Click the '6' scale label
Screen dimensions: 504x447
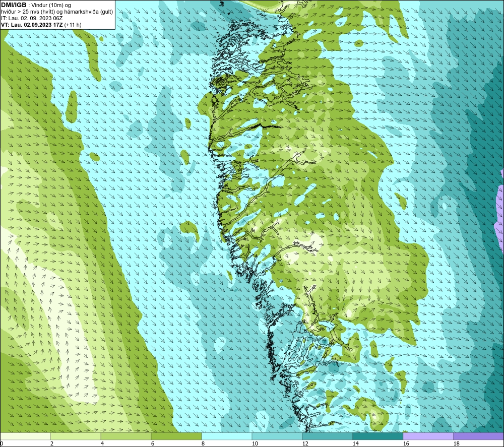pos(153,443)
